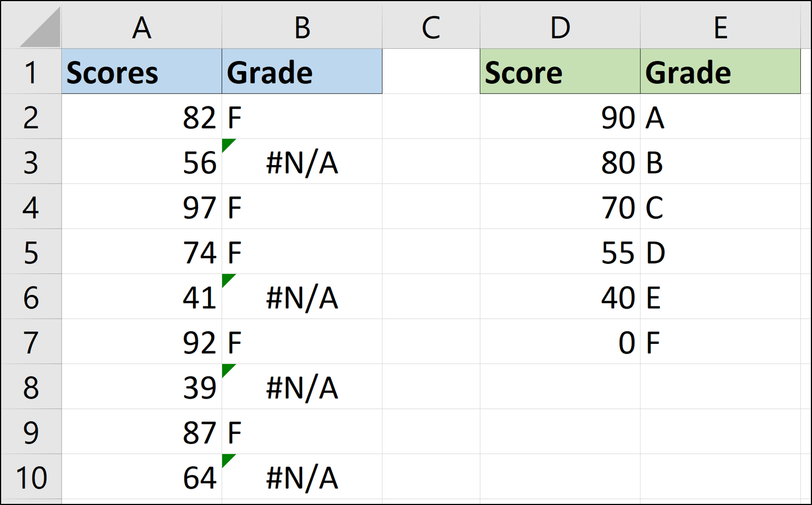
Task: Click the cell containing score 97
Action: pyautogui.click(x=141, y=207)
